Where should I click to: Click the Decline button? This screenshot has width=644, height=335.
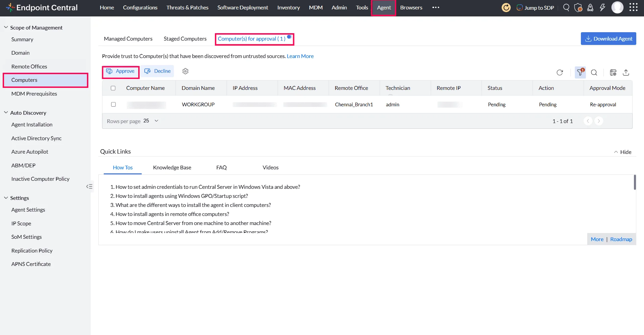tap(157, 71)
